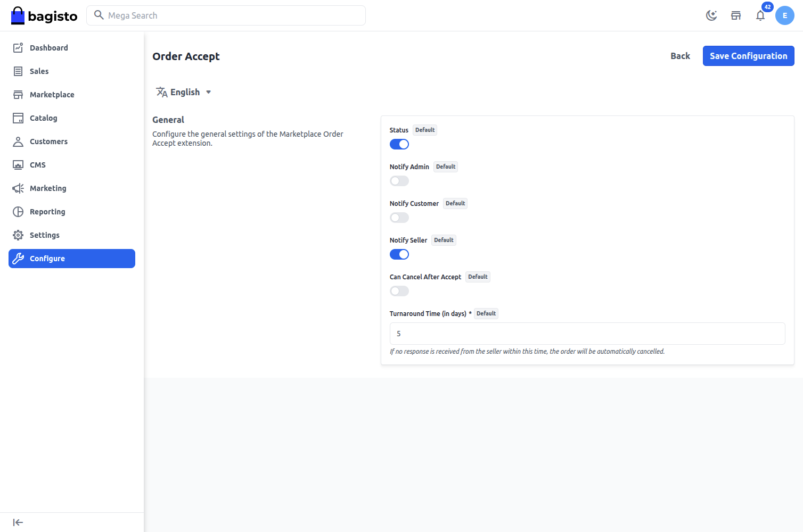Open CMS menu item
The width and height of the screenshot is (803, 532).
pyautogui.click(x=72, y=165)
